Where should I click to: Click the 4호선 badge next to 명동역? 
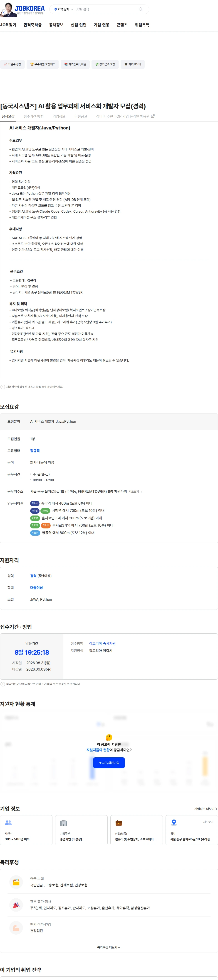[x=35, y=533]
